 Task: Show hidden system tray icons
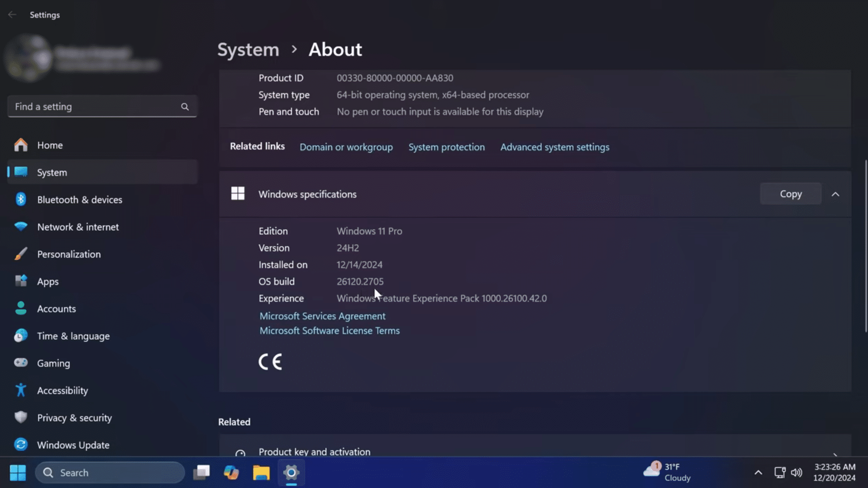click(758, 473)
